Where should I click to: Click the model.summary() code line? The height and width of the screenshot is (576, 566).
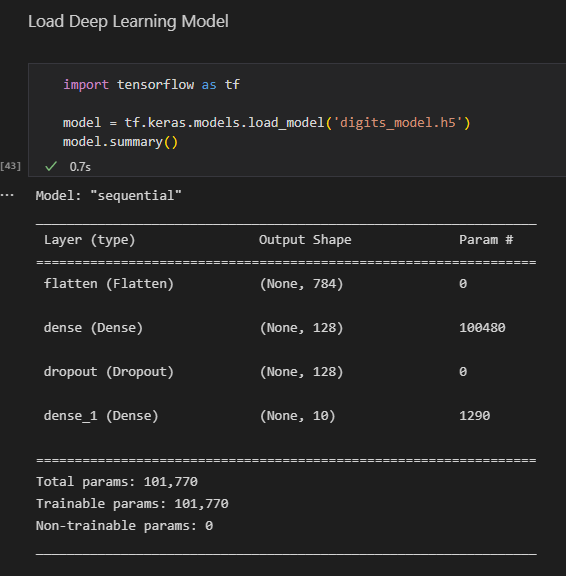tap(120, 142)
